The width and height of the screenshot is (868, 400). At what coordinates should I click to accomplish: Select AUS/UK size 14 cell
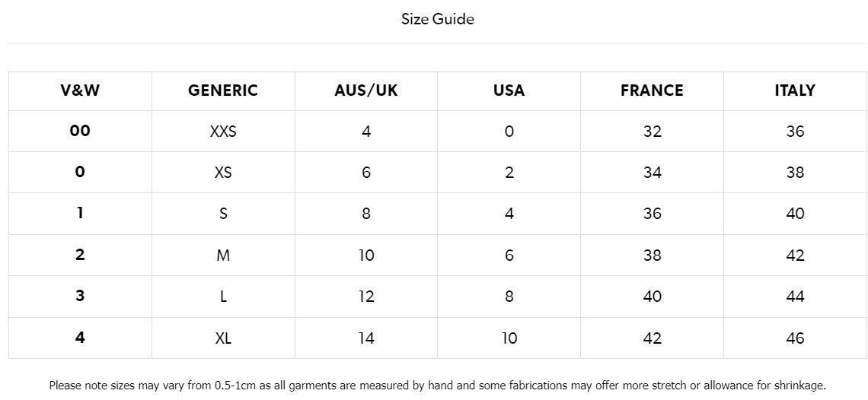[366, 338]
